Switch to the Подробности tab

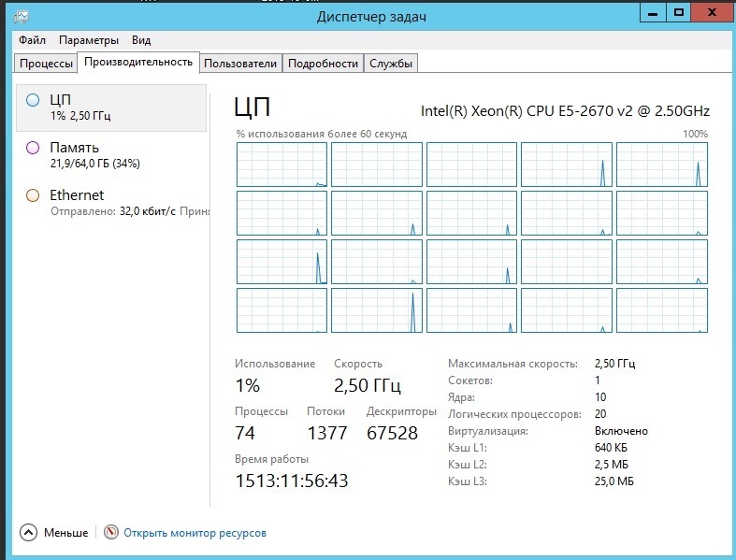323,64
